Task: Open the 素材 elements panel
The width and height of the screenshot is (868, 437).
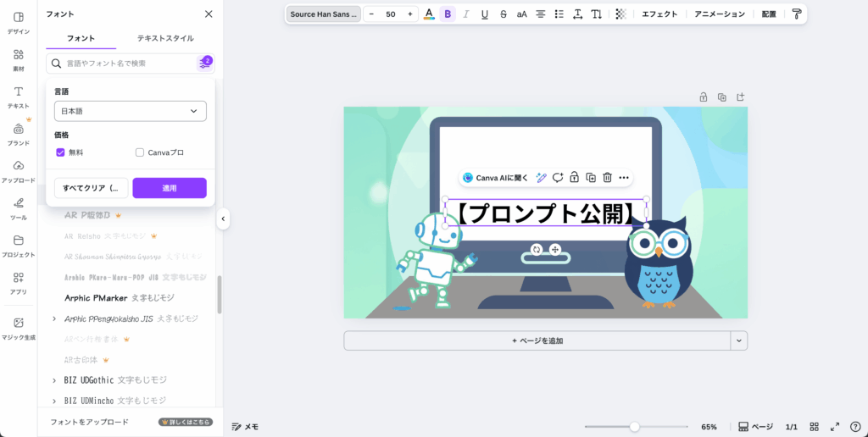Action: pos(19,59)
